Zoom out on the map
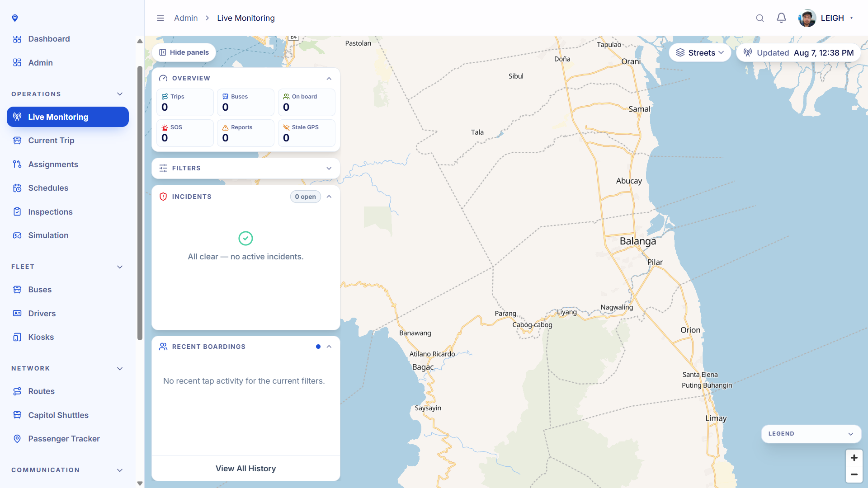Viewport: 868px width, 488px height. point(854,474)
